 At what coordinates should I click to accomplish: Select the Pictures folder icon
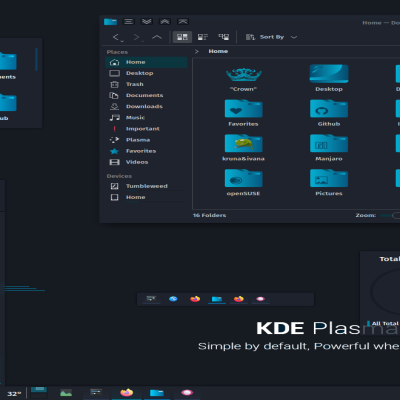coord(329,178)
